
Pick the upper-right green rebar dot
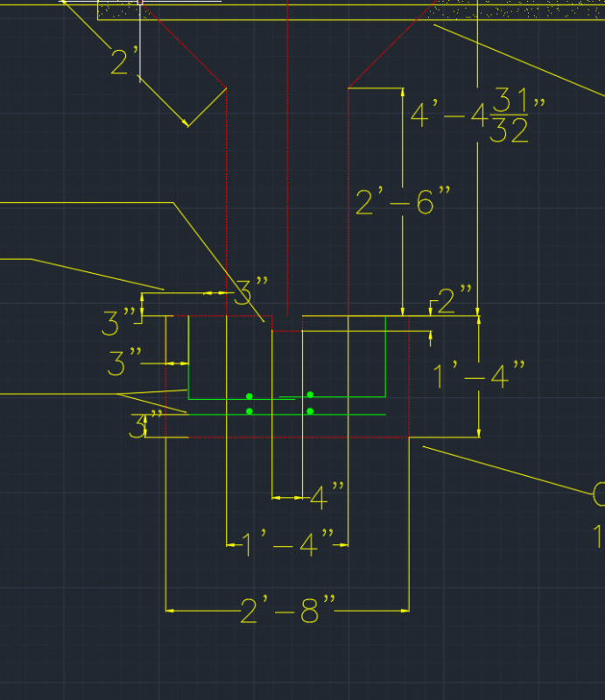(x=310, y=395)
